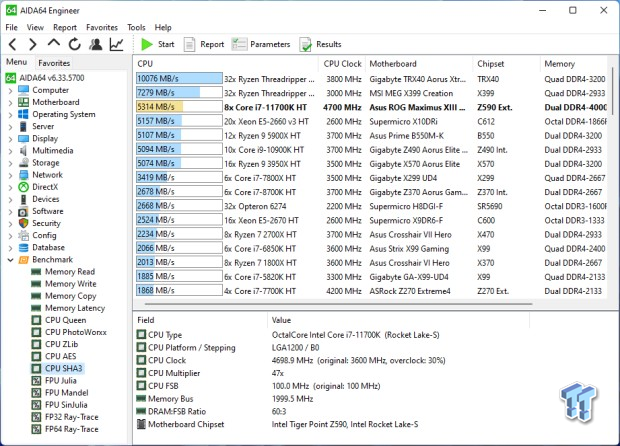Select the 10076 MB/s Threadripper result row
The height and width of the screenshot is (446, 620).
371,79
